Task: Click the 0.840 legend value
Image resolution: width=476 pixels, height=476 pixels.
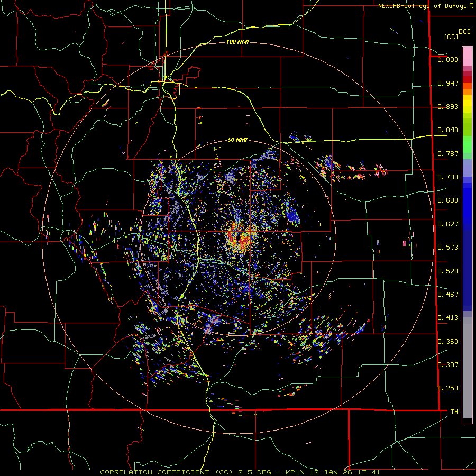Action: click(448, 130)
